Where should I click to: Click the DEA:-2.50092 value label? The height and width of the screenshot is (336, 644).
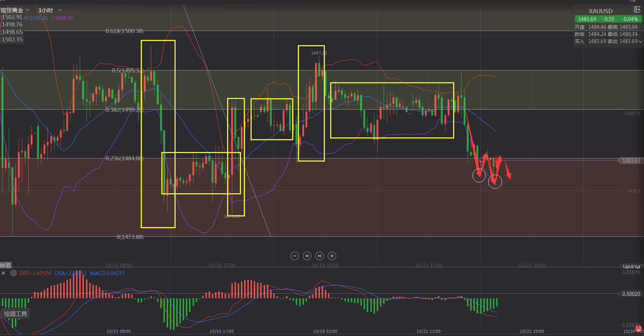tap(70, 273)
